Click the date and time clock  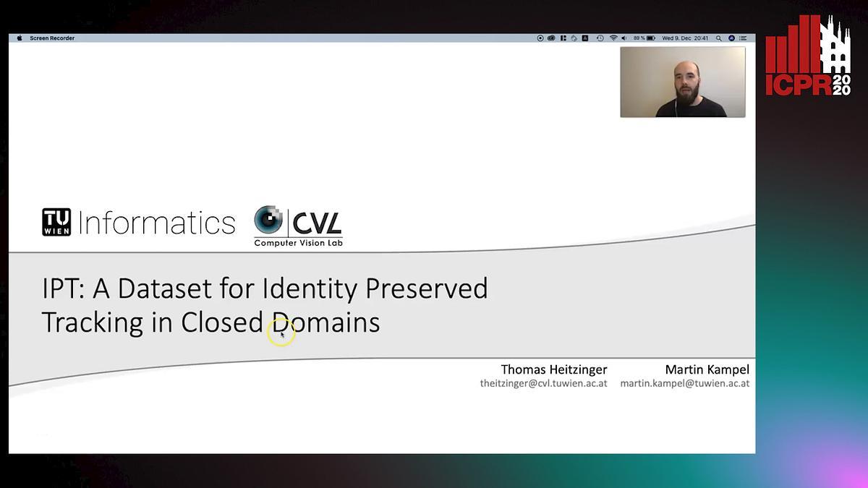point(685,38)
